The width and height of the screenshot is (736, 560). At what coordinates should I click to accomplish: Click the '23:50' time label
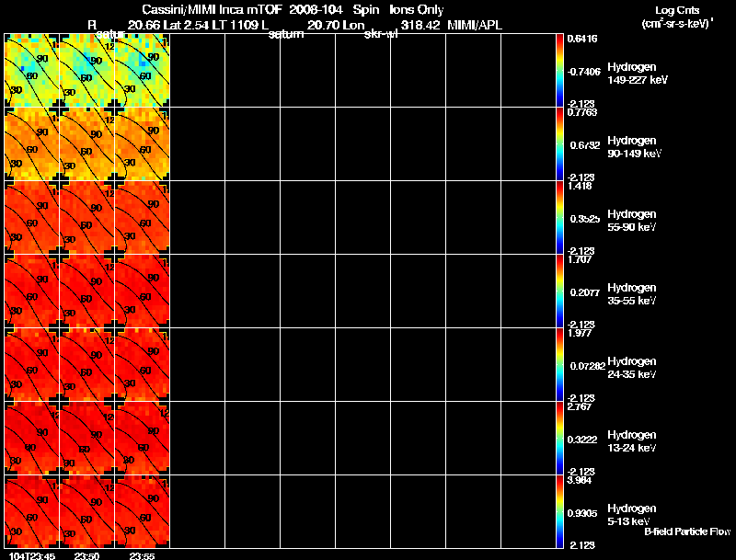pyautogui.click(x=86, y=556)
